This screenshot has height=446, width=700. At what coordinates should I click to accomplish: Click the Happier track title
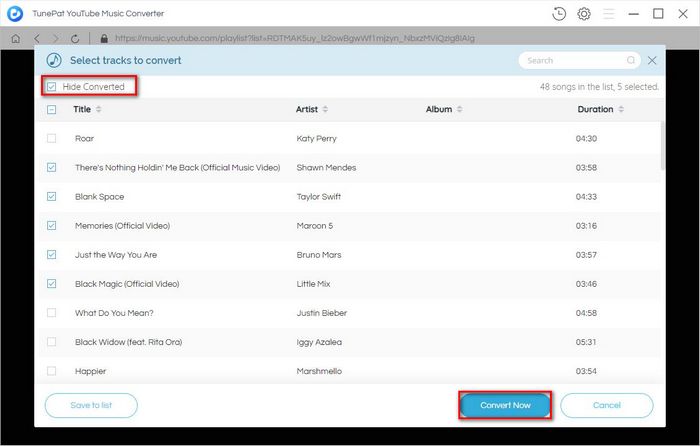(x=91, y=371)
